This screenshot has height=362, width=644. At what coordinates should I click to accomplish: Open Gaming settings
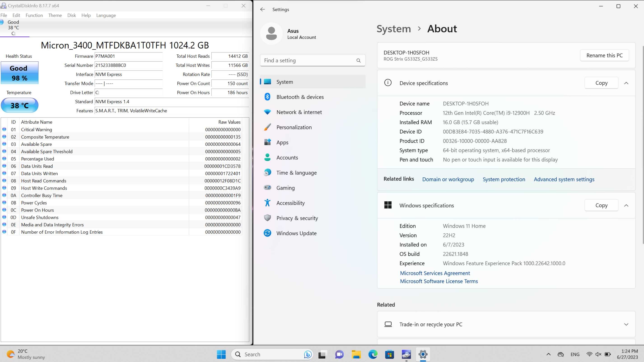313,188
